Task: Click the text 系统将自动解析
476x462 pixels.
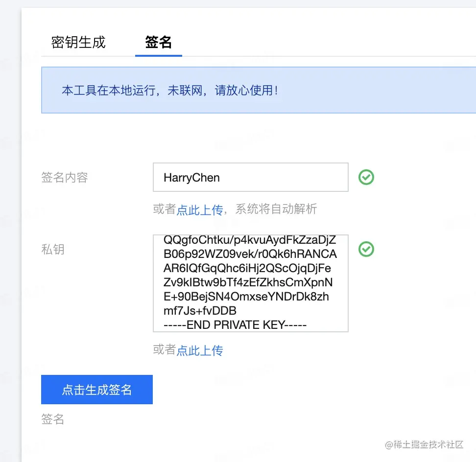Action: click(276, 209)
